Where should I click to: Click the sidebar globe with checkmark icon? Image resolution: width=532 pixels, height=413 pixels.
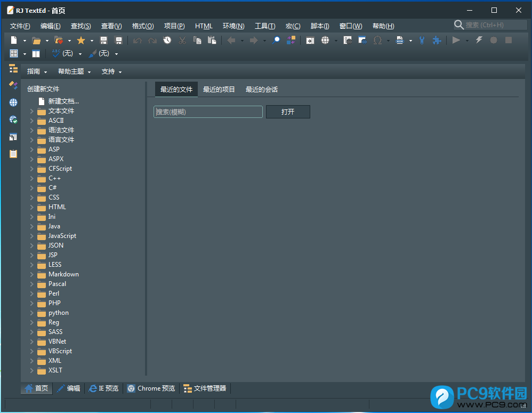click(x=13, y=120)
